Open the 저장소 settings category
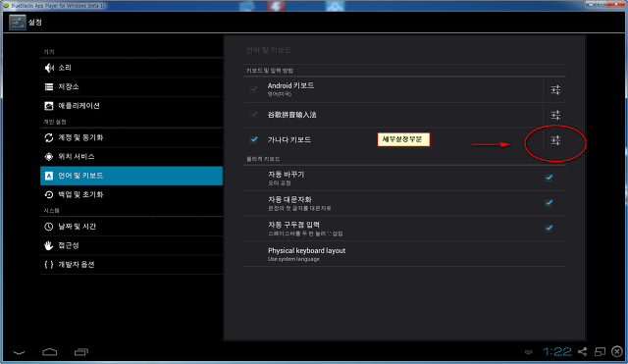Image resolution: width=628 pixels, height=364 pixels. click(131, 86)
